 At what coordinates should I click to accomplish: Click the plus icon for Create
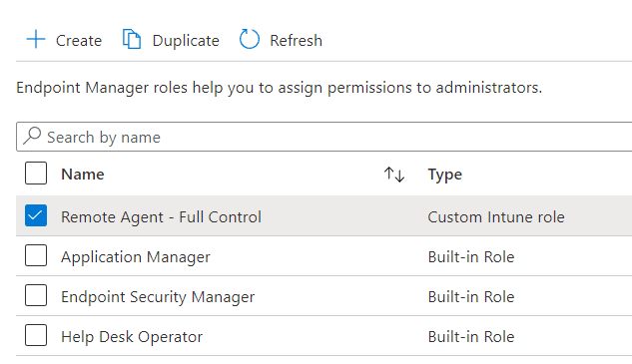(36, 40)
